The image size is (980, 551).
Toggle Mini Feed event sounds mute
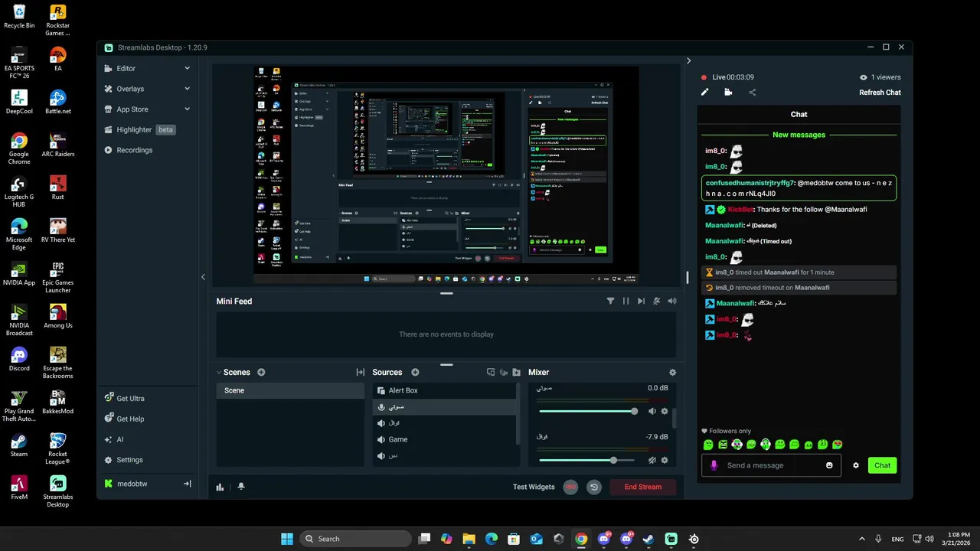point(657,302)
